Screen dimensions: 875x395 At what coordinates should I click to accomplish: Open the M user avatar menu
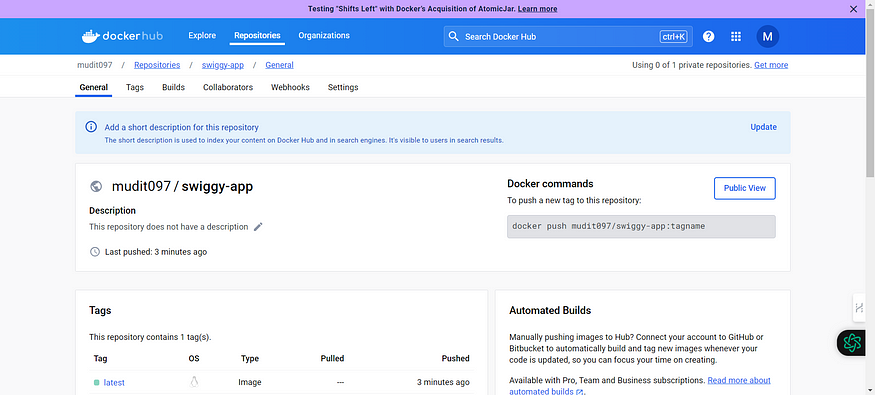pos(767,36)
